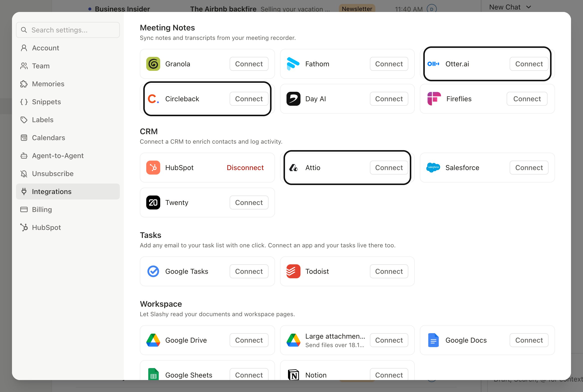Connect Salesforce CRM
Screen dimensions: 583x392
(529, 168)
